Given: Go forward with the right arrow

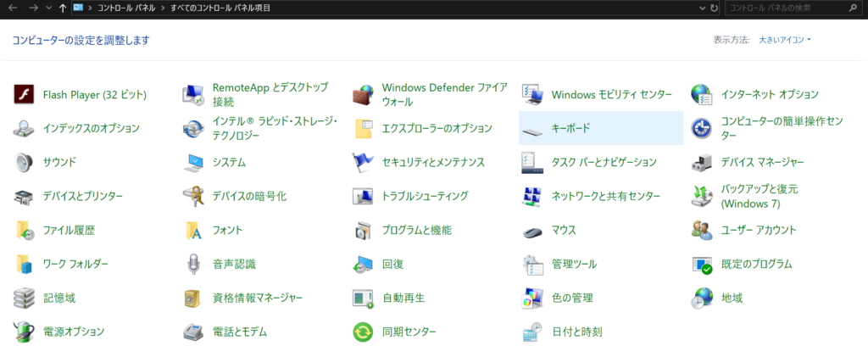Looking at the screenshot, I should pos(33,8).
